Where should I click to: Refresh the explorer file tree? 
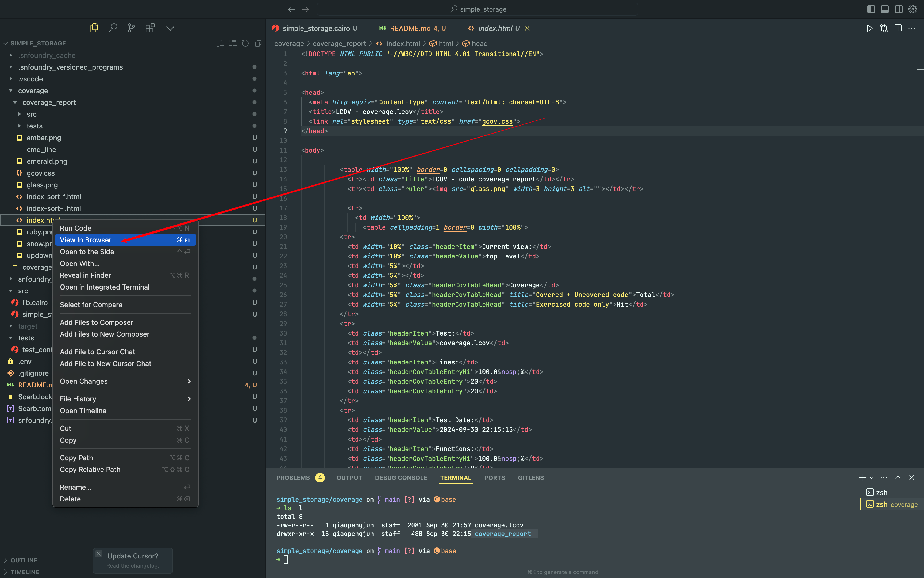coord(245,43)
